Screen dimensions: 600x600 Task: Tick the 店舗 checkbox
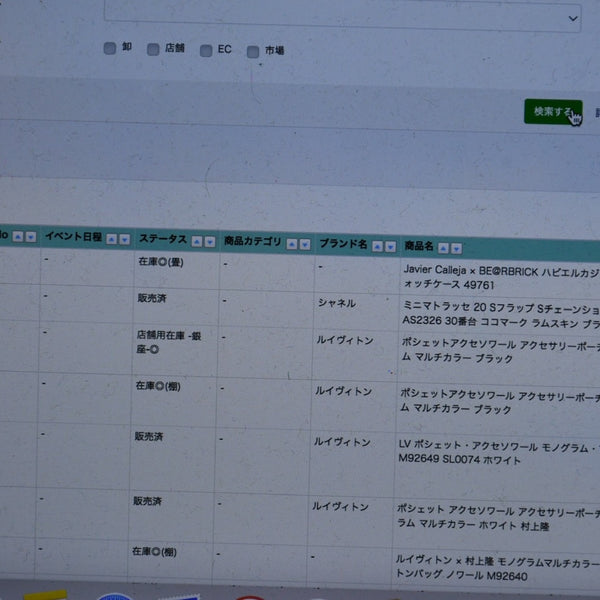pos(153,49)
